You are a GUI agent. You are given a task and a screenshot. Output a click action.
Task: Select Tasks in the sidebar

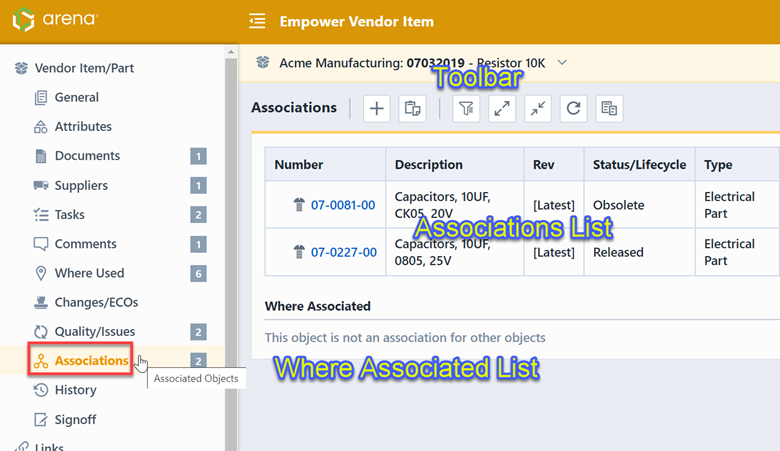pos(70,215)
